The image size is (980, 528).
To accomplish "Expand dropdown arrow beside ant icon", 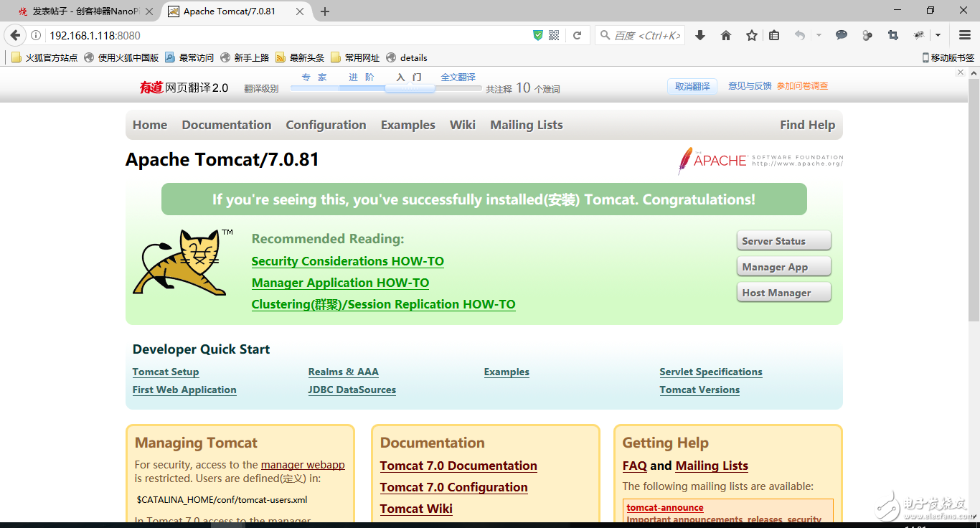I will [x=938, y=35].
